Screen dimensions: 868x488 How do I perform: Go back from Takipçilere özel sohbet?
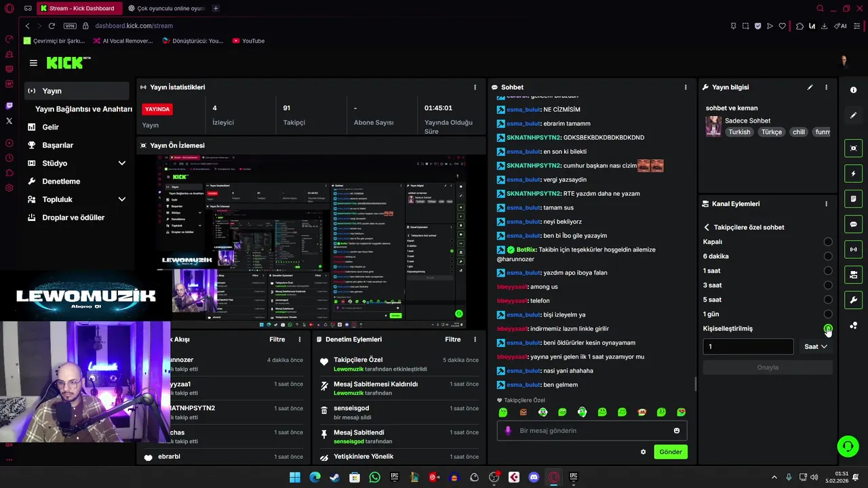click(707, 228)
